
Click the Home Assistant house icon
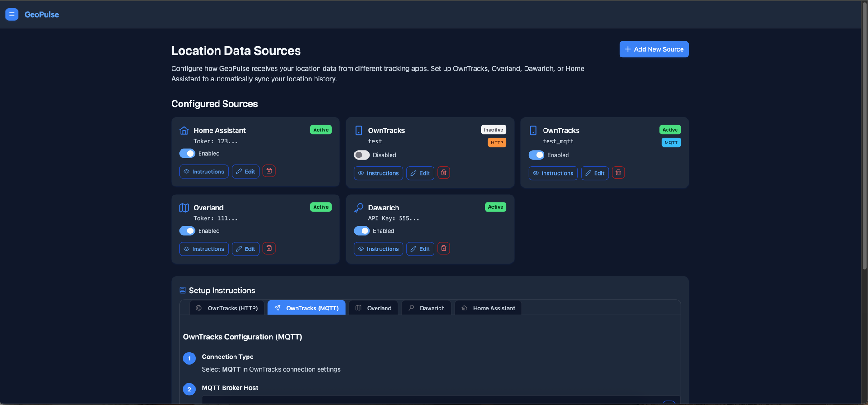point(184,131)
